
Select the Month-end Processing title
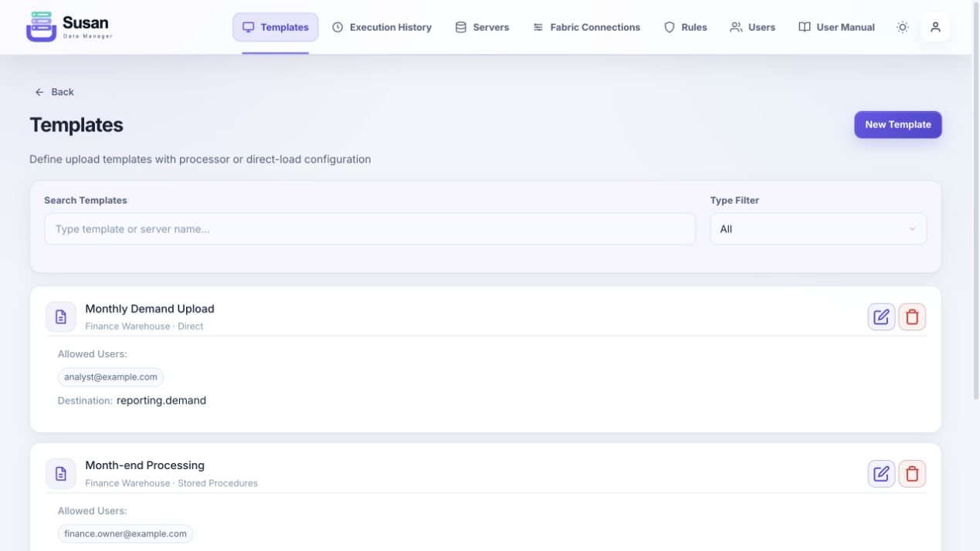(x=144, y=465)
